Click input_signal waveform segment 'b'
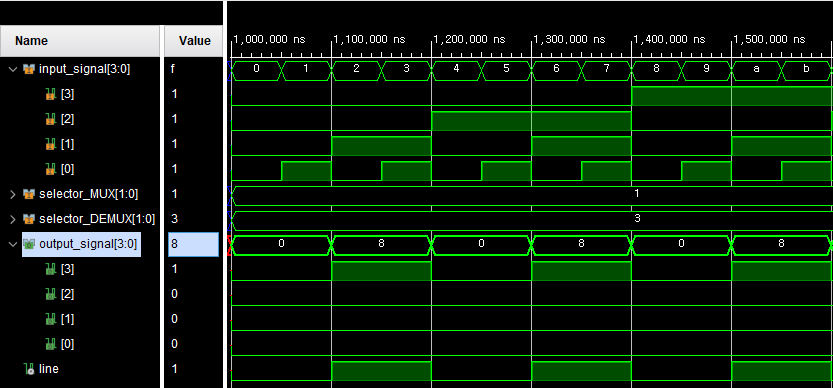Screen dimensions: 833x388 click(806, 71)
